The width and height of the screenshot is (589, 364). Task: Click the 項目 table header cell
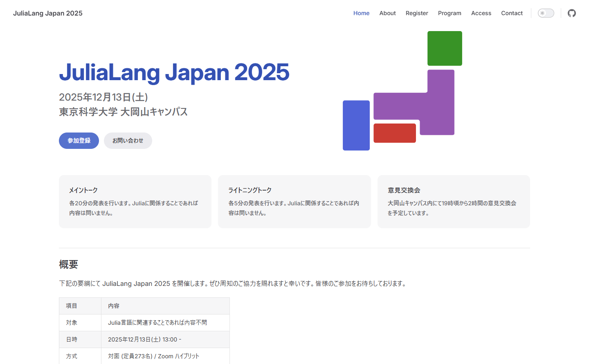80,306
